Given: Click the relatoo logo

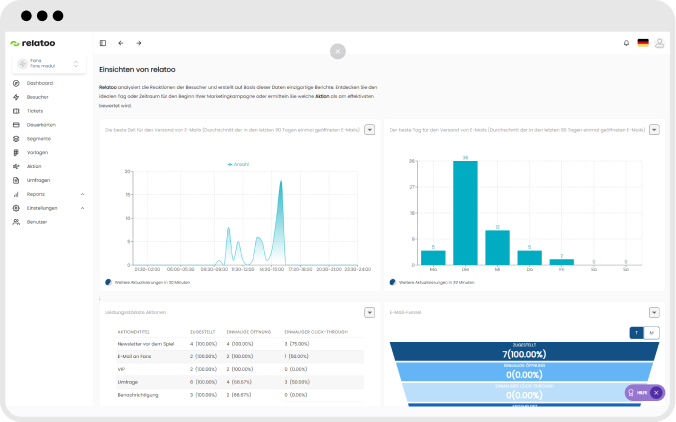Looking at the screenshot, I should pos(33,43).
